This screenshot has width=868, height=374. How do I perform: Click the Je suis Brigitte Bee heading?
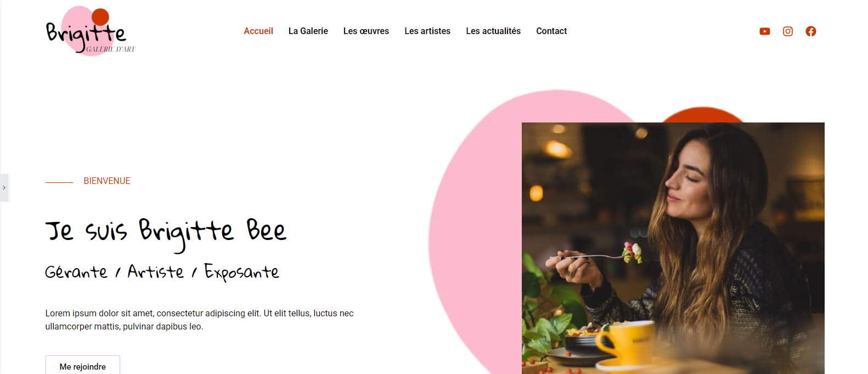pyautogui.click(x=166, y=232)
